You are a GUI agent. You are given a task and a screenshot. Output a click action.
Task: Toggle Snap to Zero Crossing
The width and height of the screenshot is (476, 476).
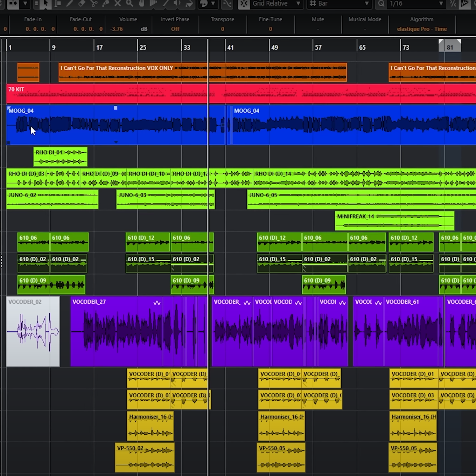[227, 4]
